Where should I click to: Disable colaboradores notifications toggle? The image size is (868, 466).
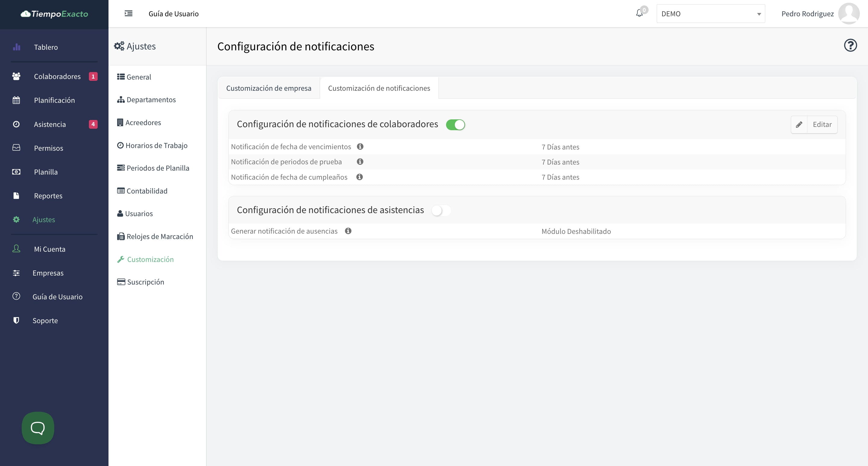coord(455,125)
